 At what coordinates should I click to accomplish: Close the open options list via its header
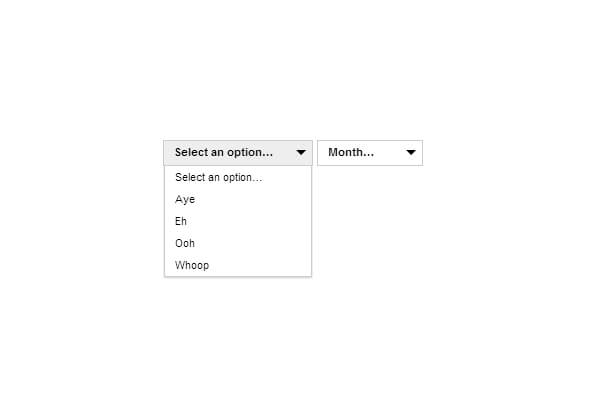click(x=238, y=153)
